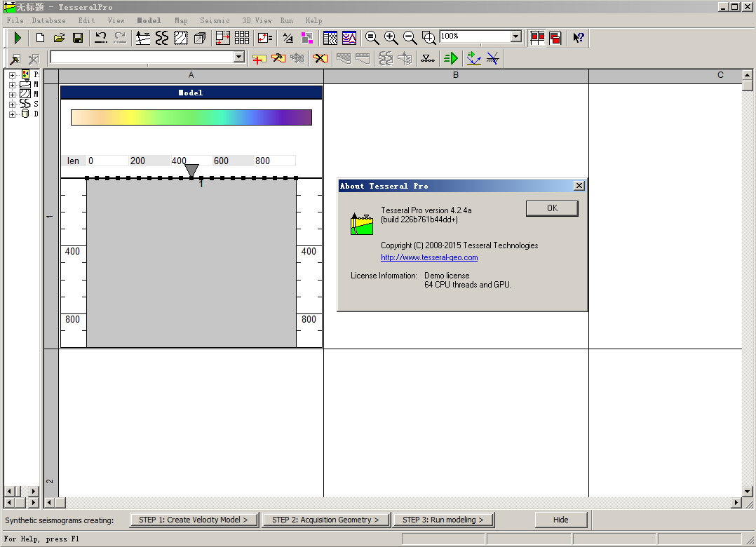This screenshot has height=547, width=756.
Task: Expand the S tree node with wavy icon
Action: pyautogui.click(x=12, y=104)
